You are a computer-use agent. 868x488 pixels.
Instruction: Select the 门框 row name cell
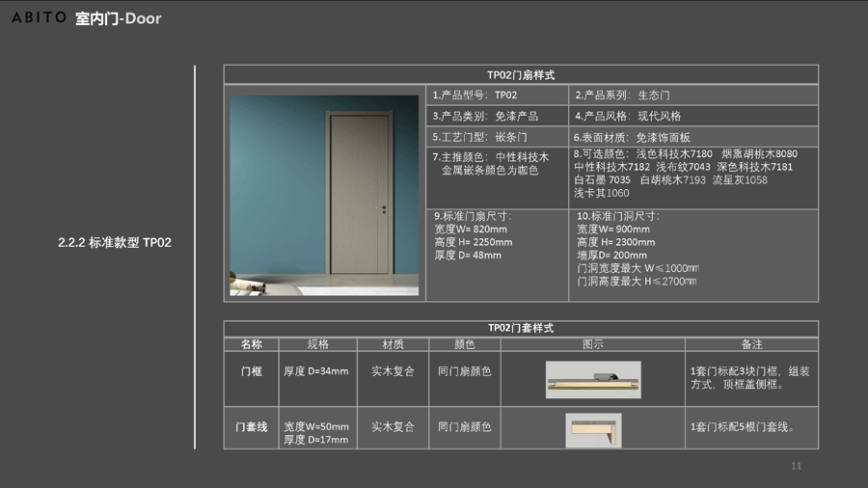click(252, 379)
